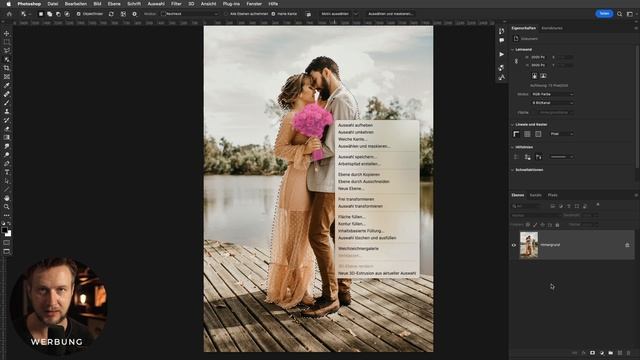The height and width of the screenshot is (360, 640).
Task: Open the Comments panel speech-bubble icon
Action: [501, 40]
